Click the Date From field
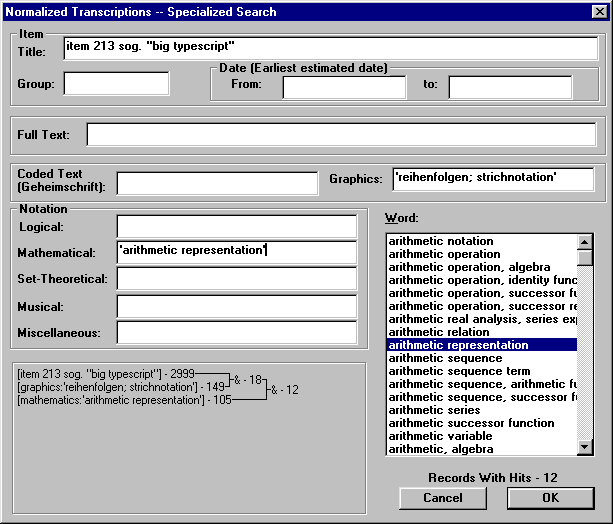 (344, 86)
